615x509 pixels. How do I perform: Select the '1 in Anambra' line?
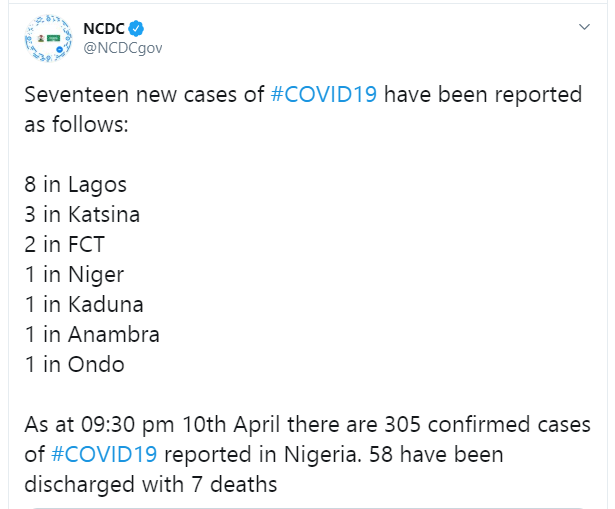pos(92,334)
